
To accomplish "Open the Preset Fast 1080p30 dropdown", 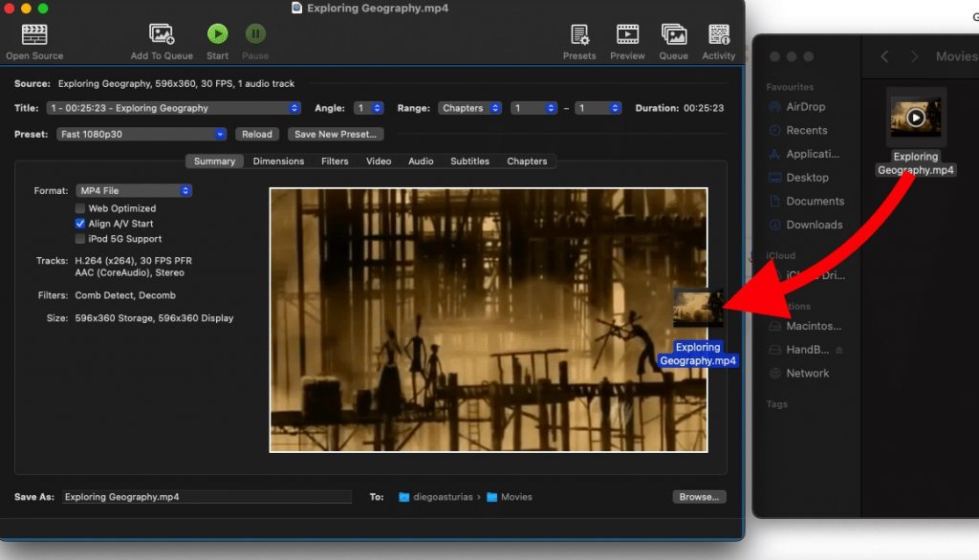I will (141, 134).
